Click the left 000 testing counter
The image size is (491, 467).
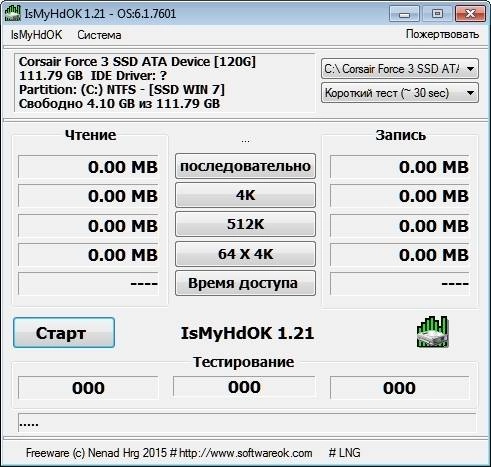click(x=88, y=388)
